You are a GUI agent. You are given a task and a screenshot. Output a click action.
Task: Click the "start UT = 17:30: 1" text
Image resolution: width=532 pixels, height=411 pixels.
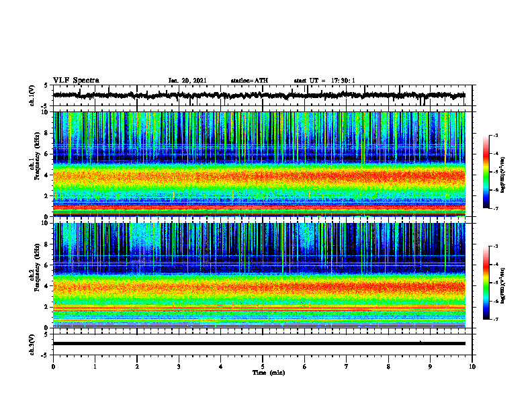324,81
